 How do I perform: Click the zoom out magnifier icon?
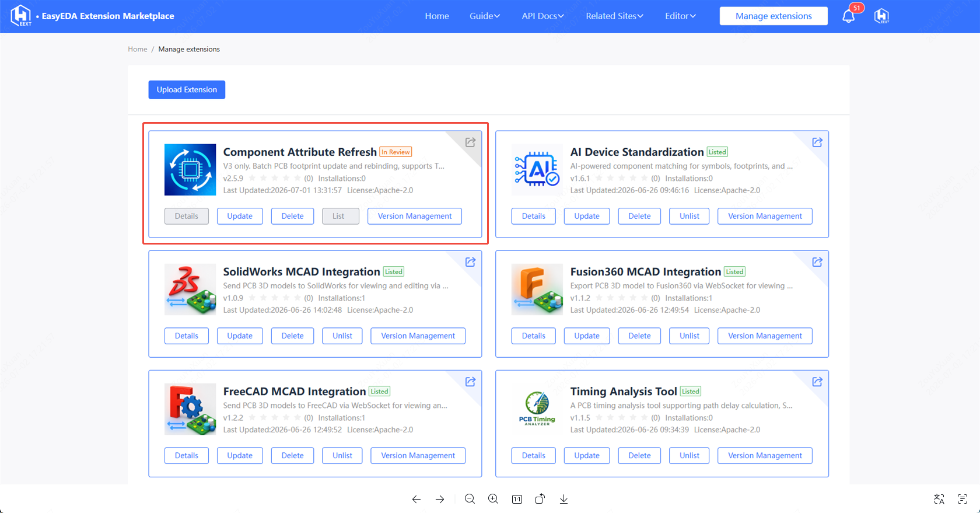coord(470,499)
